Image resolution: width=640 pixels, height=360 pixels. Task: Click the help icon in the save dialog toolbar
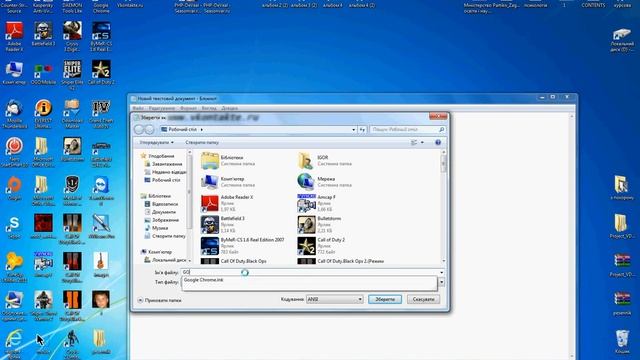pos(438,142)
